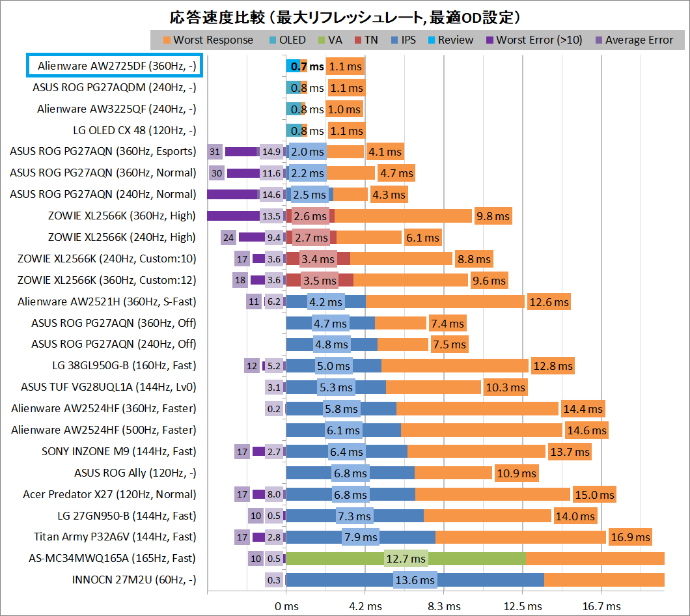
Task: Select the INNOCN 27M2U (60Hz, -) label
Action: [x=134, y=580]
